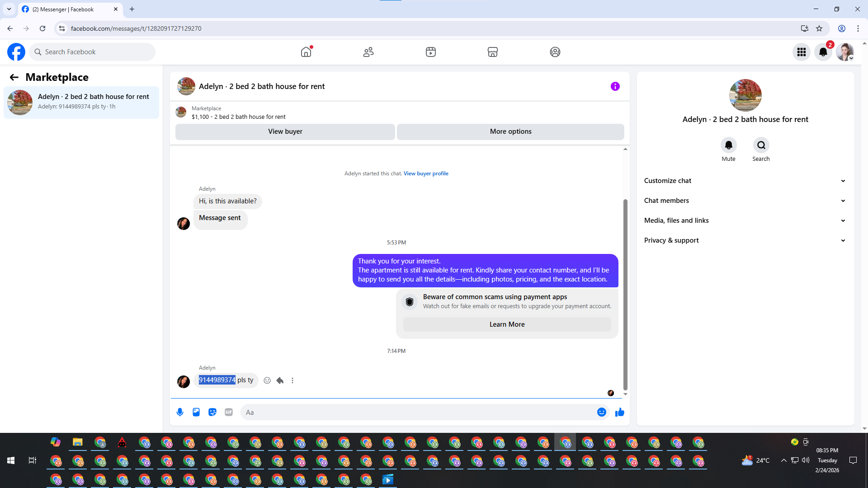Click the voice clip microphone icon
This screenshot has width=868, height=488.
[x=180, y=412]
